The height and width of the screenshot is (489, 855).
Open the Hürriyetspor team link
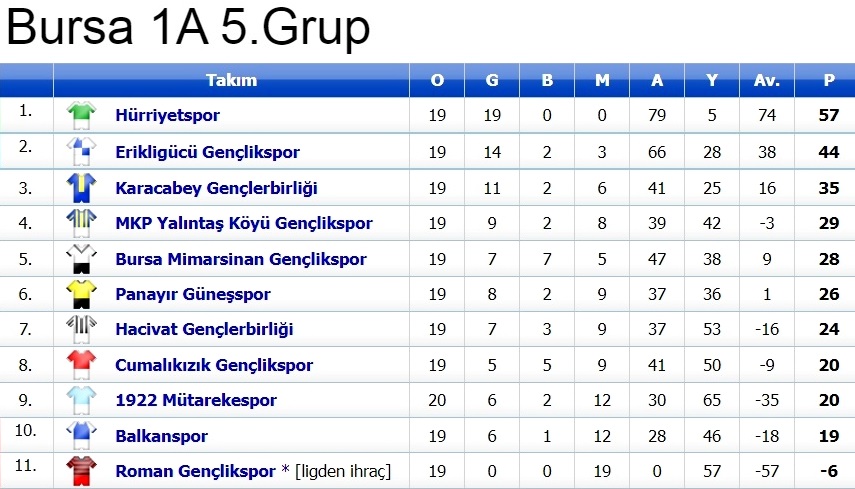coord(167,115)
